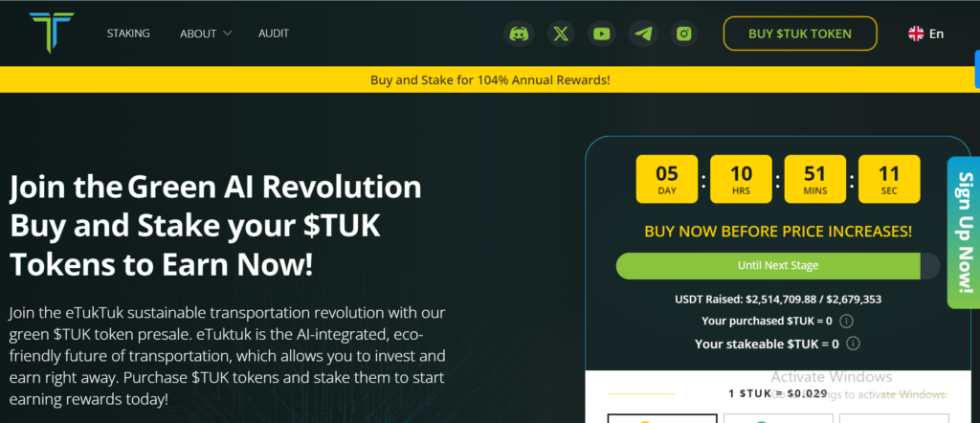Select the first outlined payment option box
Viewport: 980px width, 423px height.
click(662, 418)
